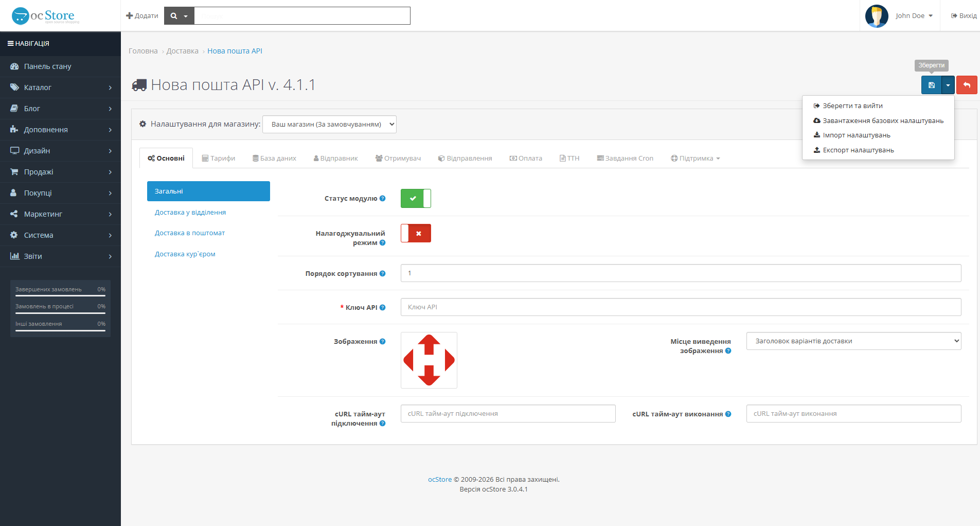The width and height of the screenshot is (980, 526).
Task: Click help icon for cURL тайм-аут підключення
Action: click(x=382, y=423)
